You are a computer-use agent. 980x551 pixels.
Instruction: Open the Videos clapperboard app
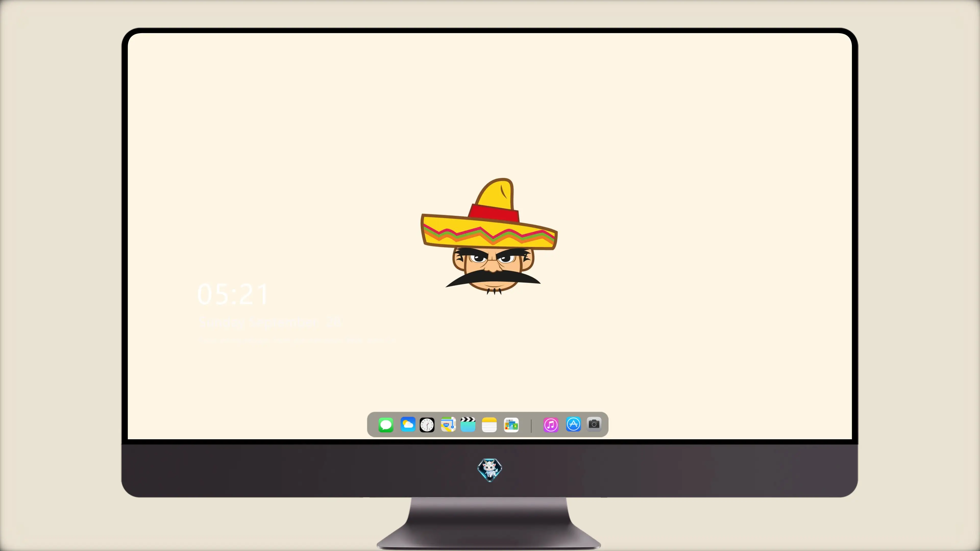[468, 424]
